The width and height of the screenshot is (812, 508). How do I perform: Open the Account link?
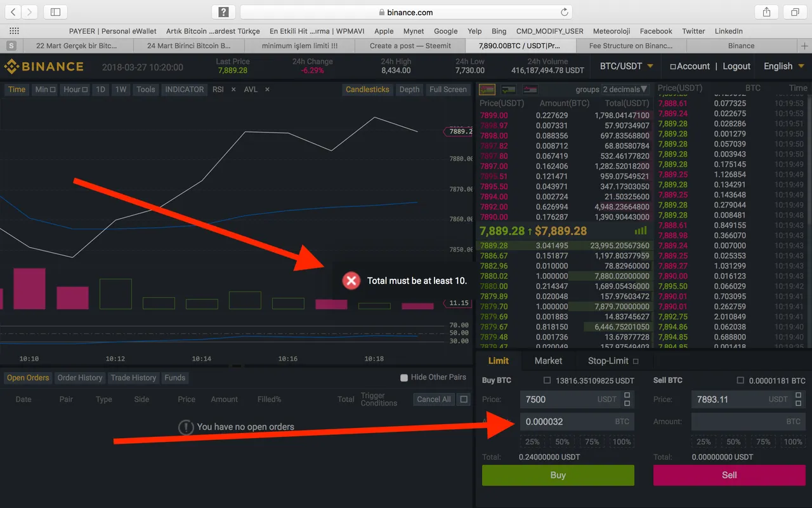coord(693,66)
